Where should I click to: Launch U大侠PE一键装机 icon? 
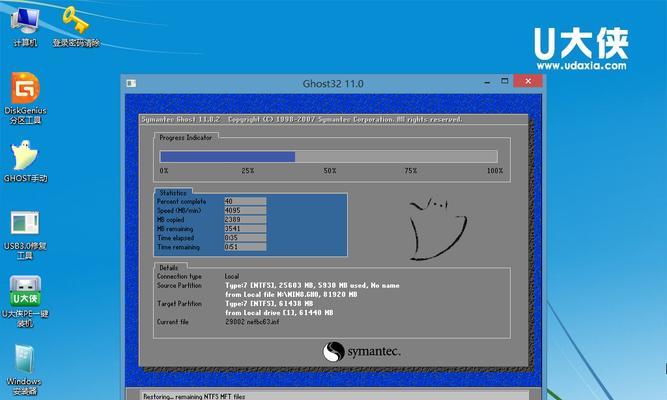25,301
